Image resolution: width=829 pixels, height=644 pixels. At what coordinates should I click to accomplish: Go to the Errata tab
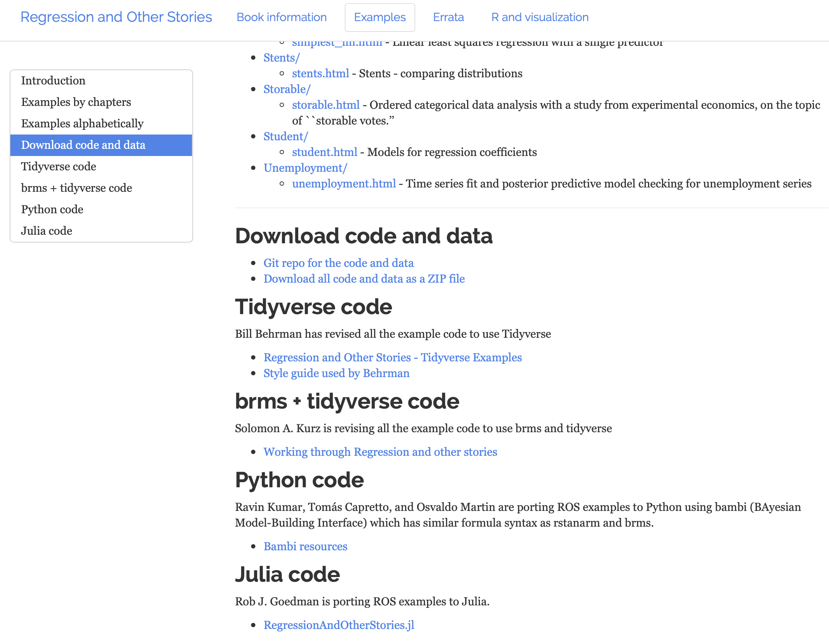pos(448,17)
